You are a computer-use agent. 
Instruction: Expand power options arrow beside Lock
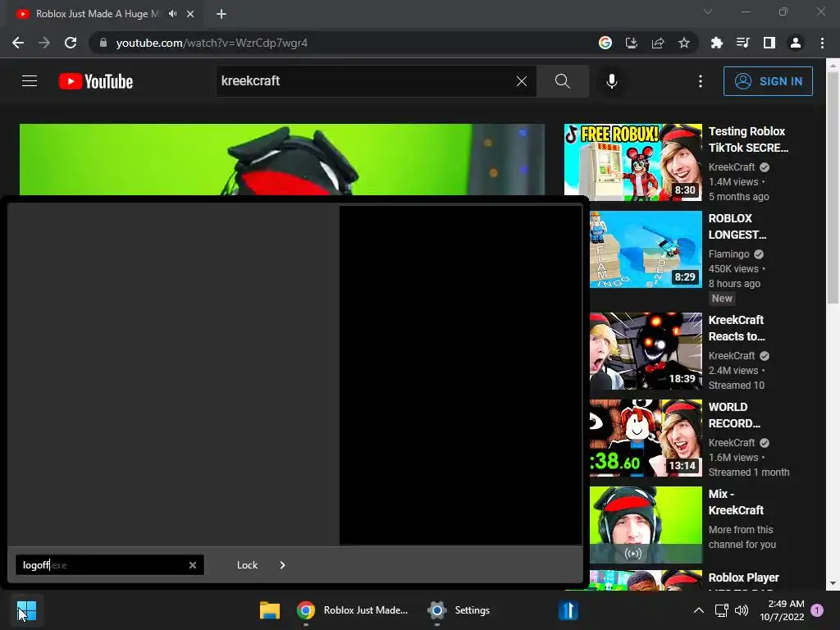click(282, 565)
